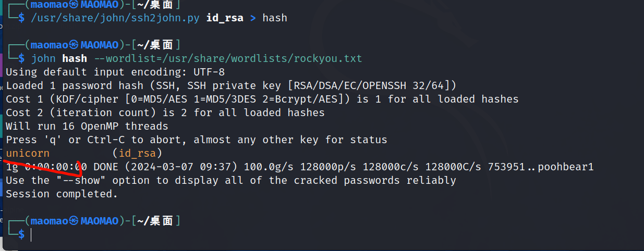
Task: Click the "Session completed." line
Action: click(62, 194)
